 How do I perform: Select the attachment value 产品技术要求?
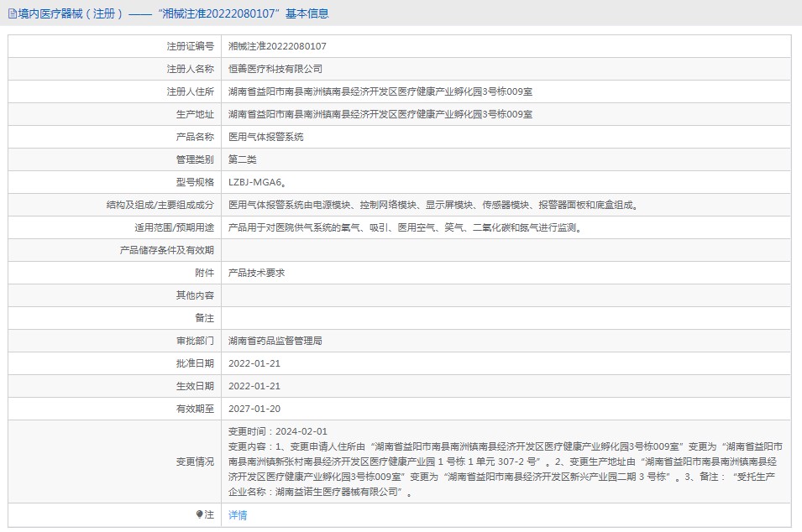[256, 273]
